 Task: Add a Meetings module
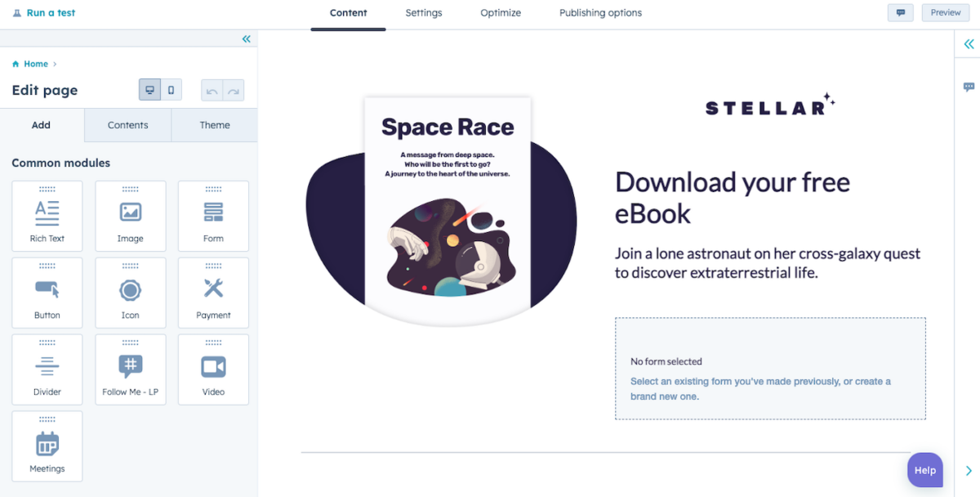[47, 446]
